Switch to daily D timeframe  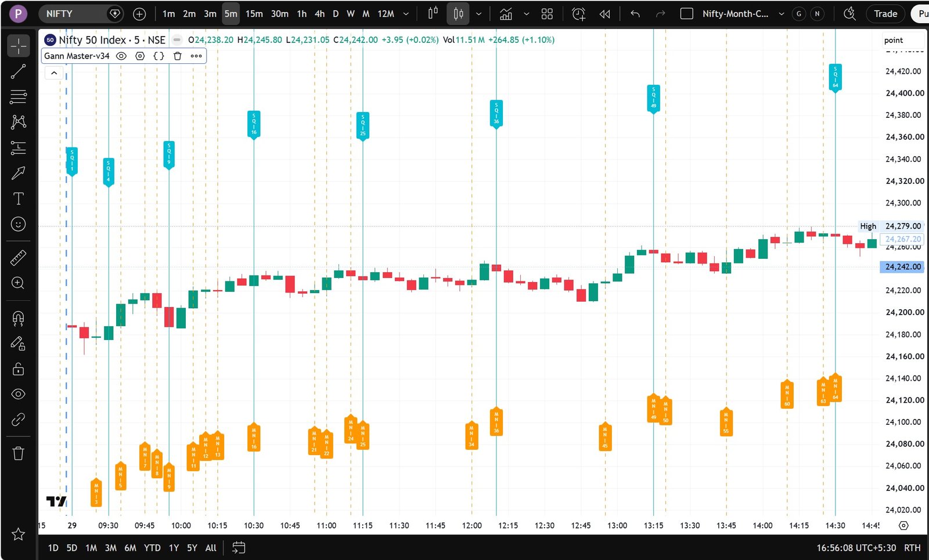[336, 13]
